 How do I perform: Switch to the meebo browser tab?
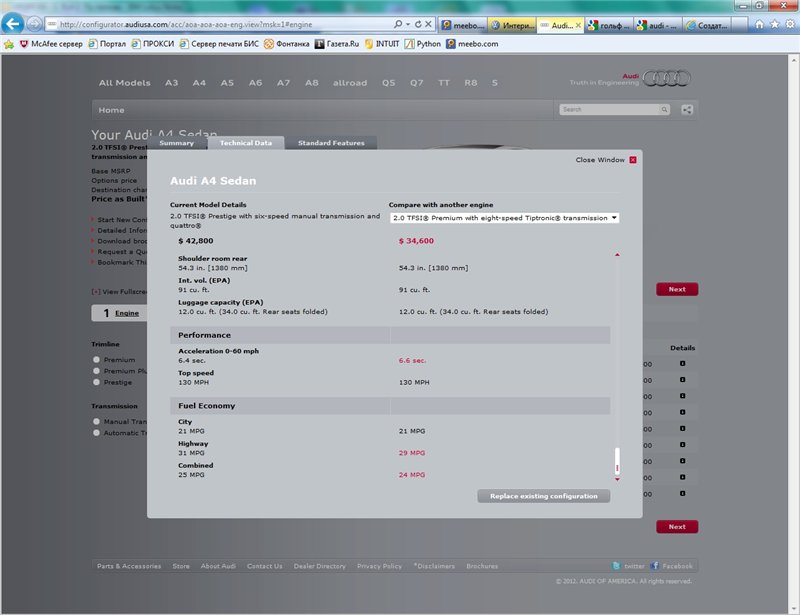[x=463, y=25]
